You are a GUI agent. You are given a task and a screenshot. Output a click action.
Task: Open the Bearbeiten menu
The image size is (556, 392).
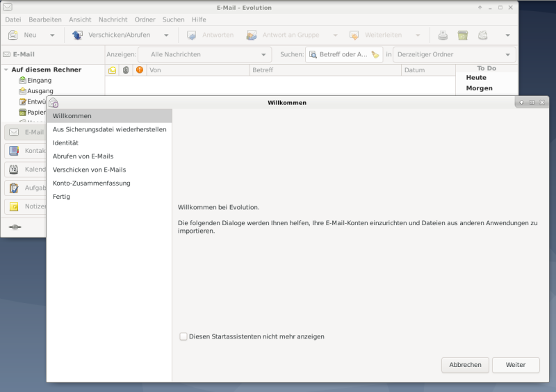pyautogui.click(x=45, y=19)
